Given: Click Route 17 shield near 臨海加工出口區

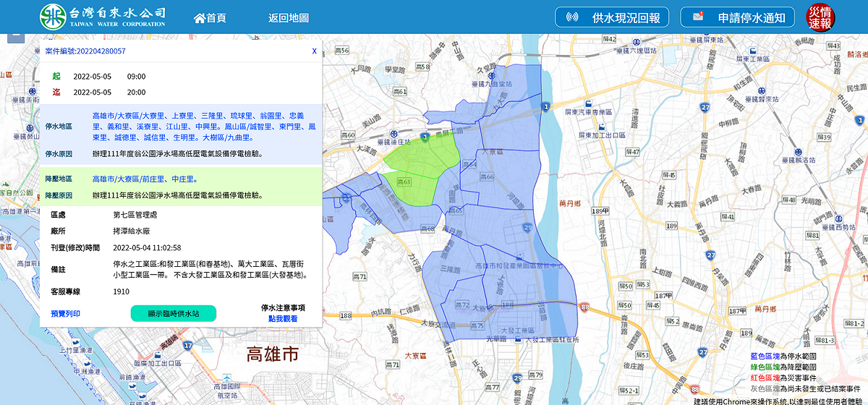Looking at the screenshot, I should [187, 346].
